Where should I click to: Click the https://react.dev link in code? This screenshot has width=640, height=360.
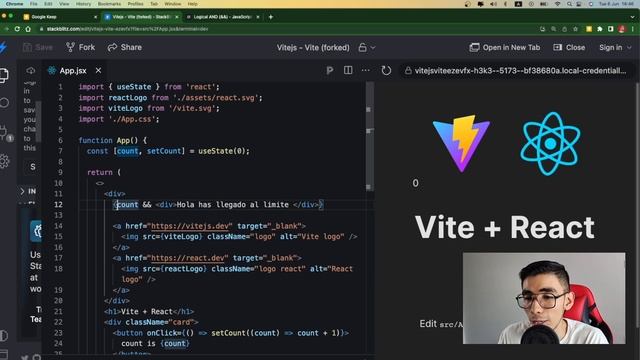click(189, 258)
